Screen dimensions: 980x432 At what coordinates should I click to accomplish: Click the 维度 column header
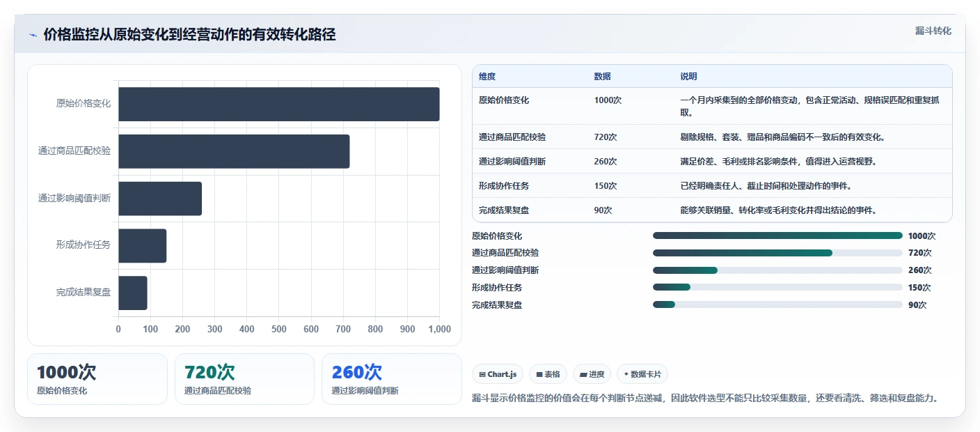point(487,77)
